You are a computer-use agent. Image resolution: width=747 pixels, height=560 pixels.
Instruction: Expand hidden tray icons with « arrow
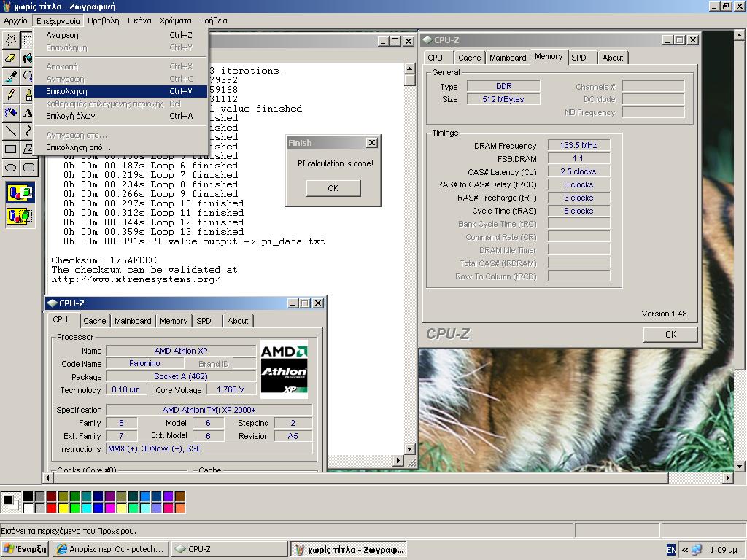pos(684,550)
